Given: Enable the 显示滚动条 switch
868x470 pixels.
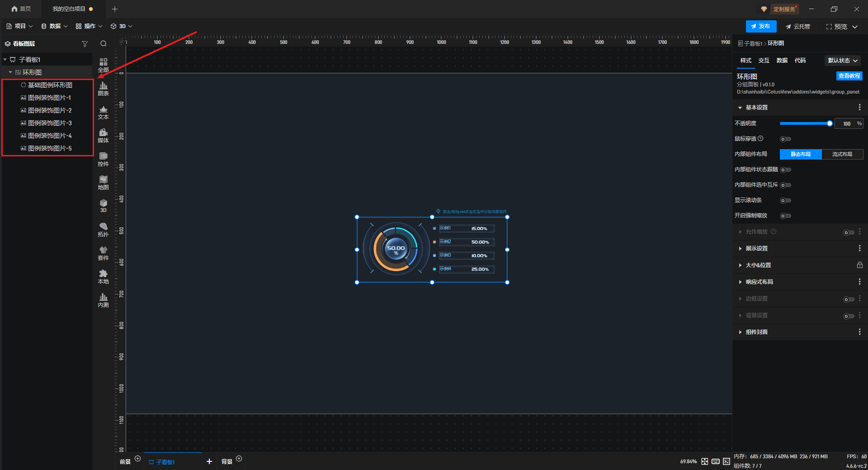Looking at the screenshot, I should pos(786,201).
